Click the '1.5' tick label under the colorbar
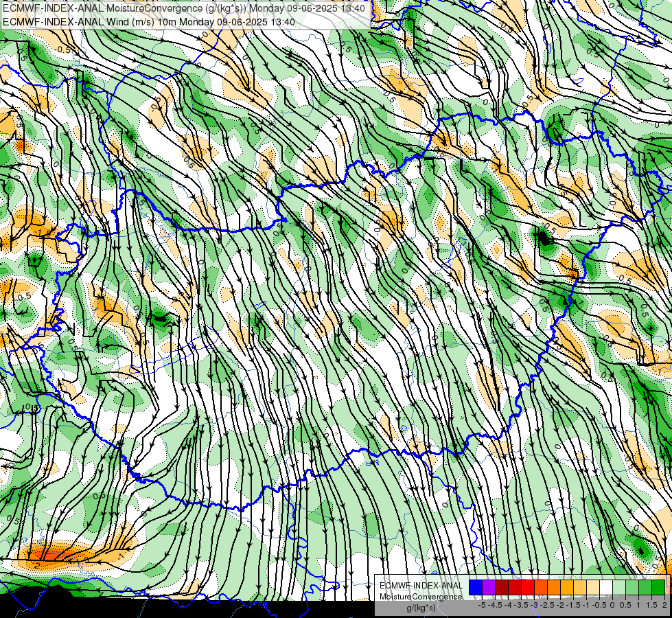 651,605
